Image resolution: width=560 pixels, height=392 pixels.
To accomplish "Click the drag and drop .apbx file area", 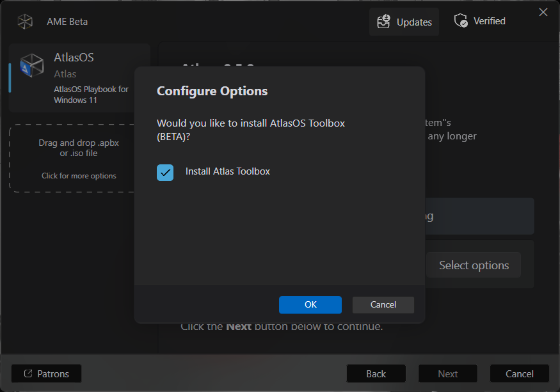I will pos(79,148).
